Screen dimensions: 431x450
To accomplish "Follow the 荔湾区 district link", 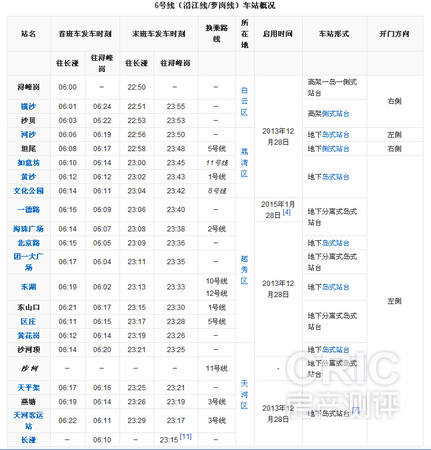I will pos(244,162).
